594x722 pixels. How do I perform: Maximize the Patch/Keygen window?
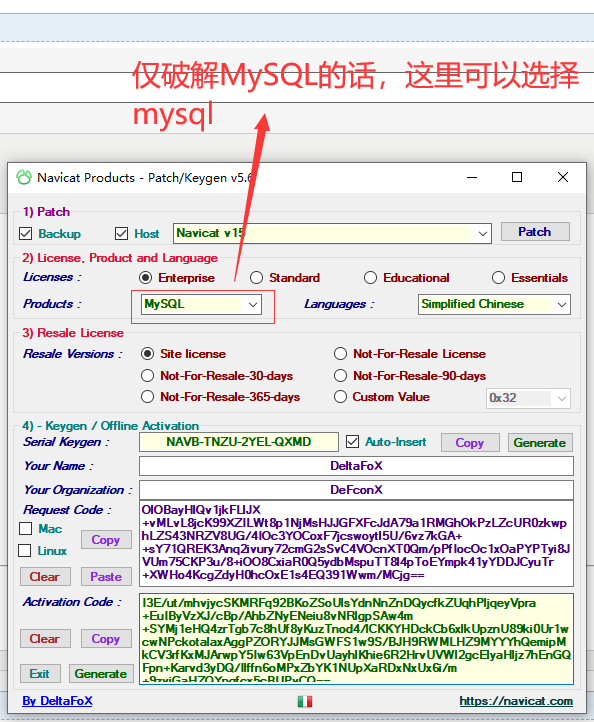click(517, 177)
